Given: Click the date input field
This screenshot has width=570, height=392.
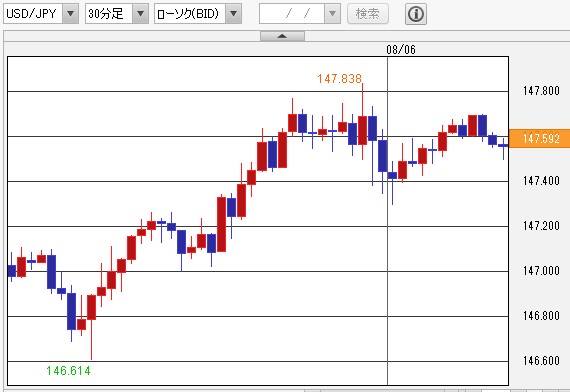Looking at the screenshot, I should point(292,14).
